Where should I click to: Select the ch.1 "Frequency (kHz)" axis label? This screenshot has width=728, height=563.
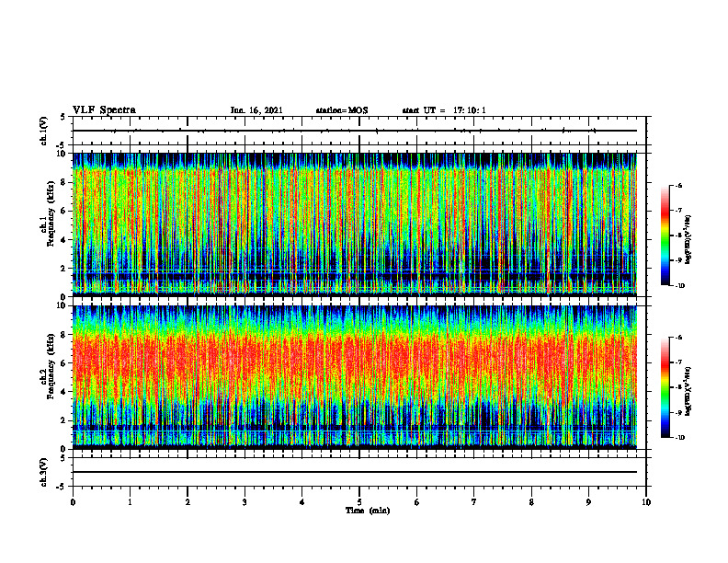(51, 213)
